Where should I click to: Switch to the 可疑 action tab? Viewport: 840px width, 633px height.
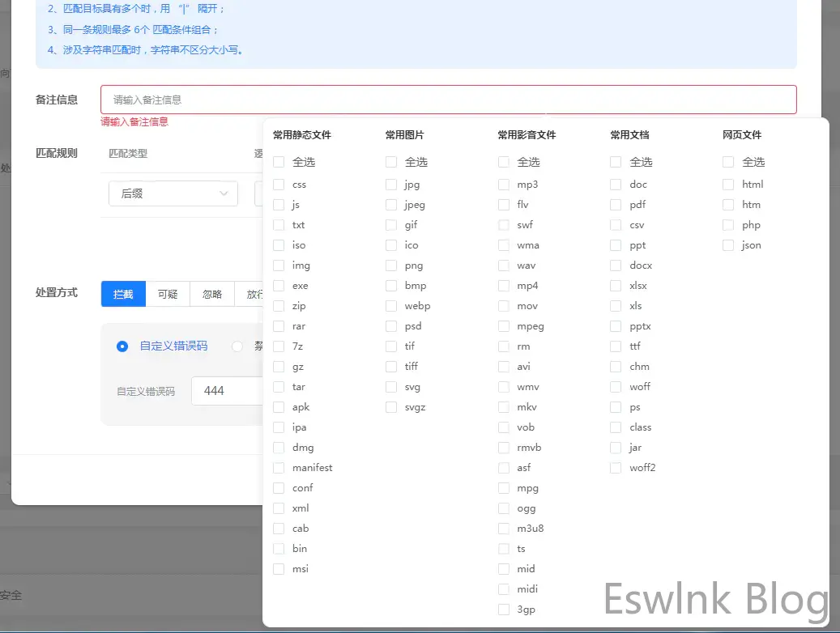(x=168, y=295)
